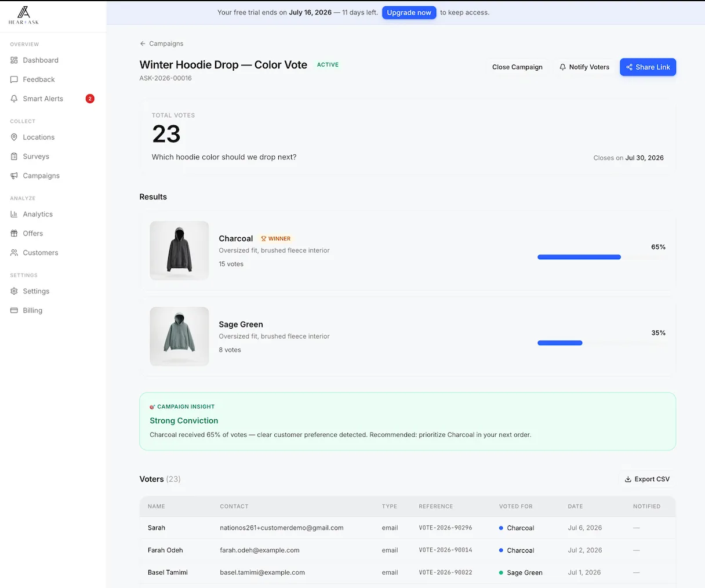
Task: Click the Billing card icon
Action: pos(14,310)
